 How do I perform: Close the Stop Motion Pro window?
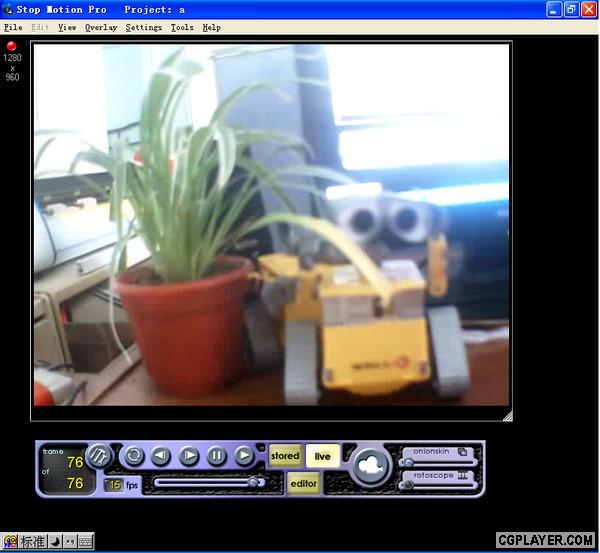589,10
